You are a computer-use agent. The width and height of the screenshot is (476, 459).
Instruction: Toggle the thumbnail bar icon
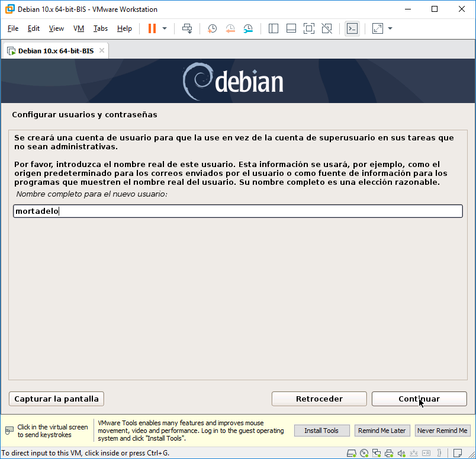[291, 28]
